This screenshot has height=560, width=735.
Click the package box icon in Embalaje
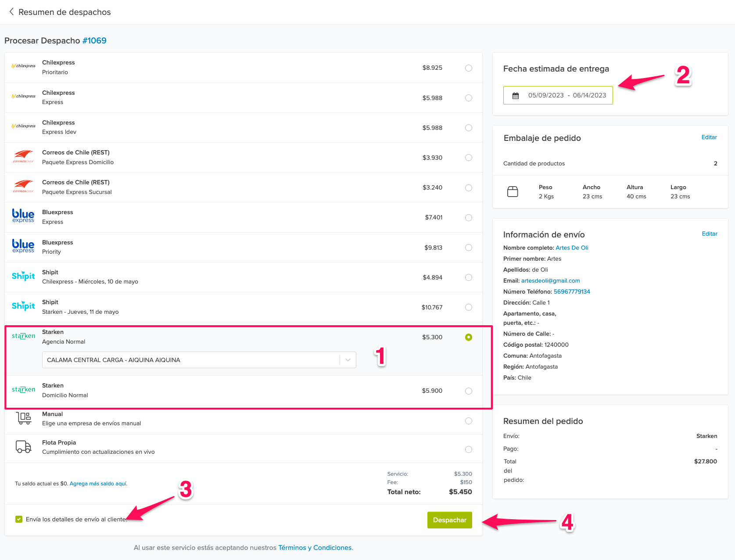[513, 192]
